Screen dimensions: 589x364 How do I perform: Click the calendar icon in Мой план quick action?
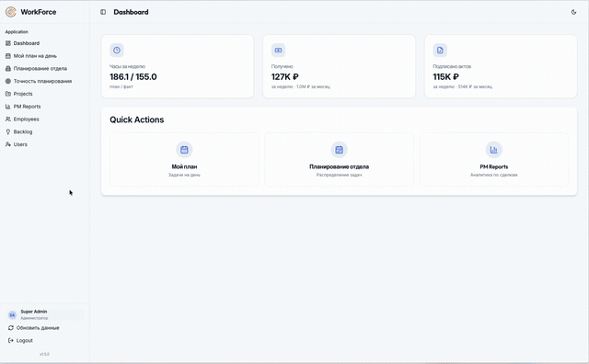[184, 150]
